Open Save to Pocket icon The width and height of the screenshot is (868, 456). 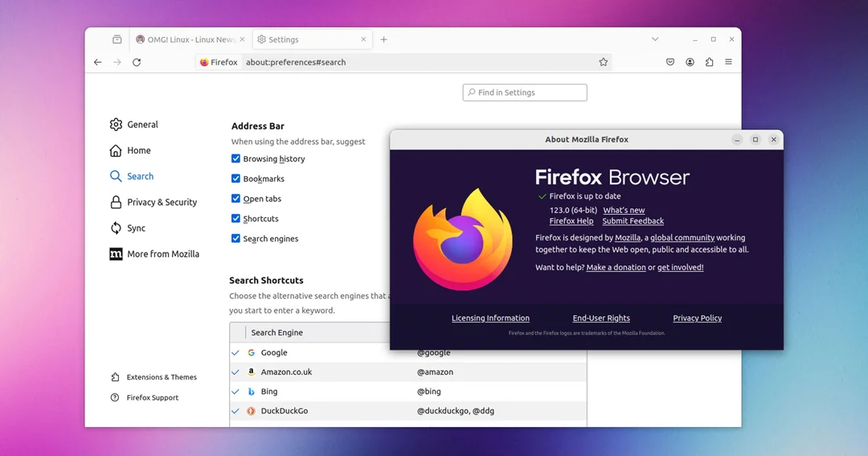[670, 62]
